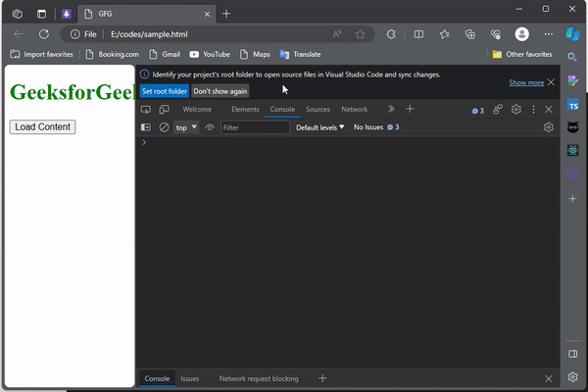Open the Sources tab
The width and height of the screenshot is (588, 392).
(x=318, y=110)
